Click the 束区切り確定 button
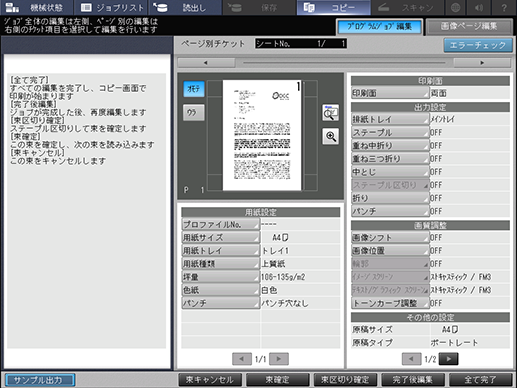The image size is (517, 388). click(345, 380)
